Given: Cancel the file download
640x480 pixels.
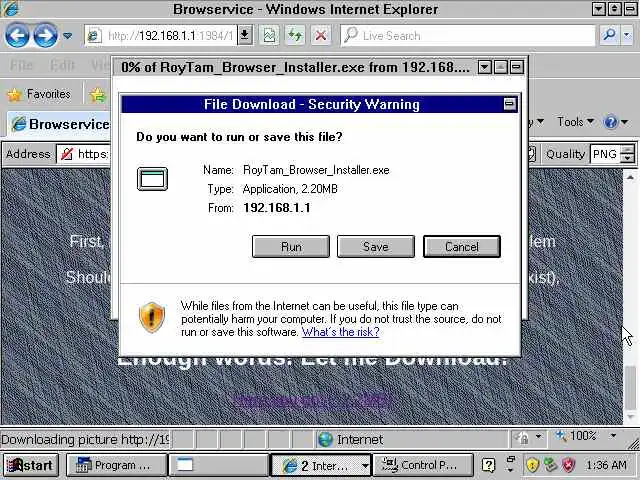Looking at the screenshot, I should tap(462, 247).
